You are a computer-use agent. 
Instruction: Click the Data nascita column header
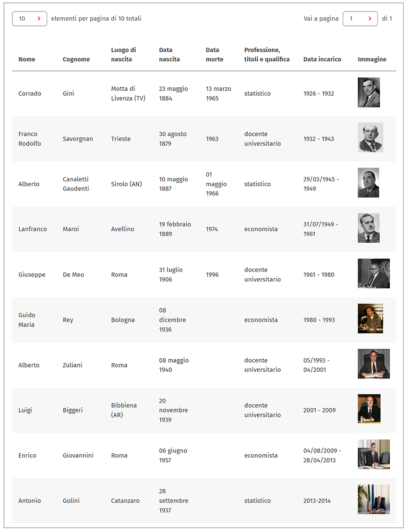tap(169, 55)
